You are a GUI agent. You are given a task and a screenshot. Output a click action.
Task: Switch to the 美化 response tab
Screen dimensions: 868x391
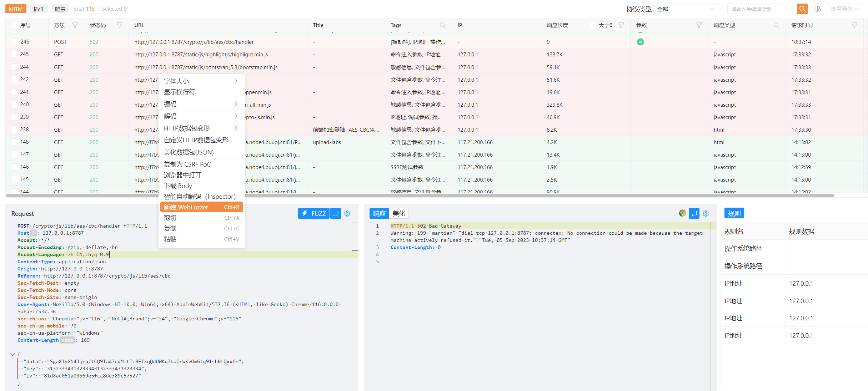[398, 213]
